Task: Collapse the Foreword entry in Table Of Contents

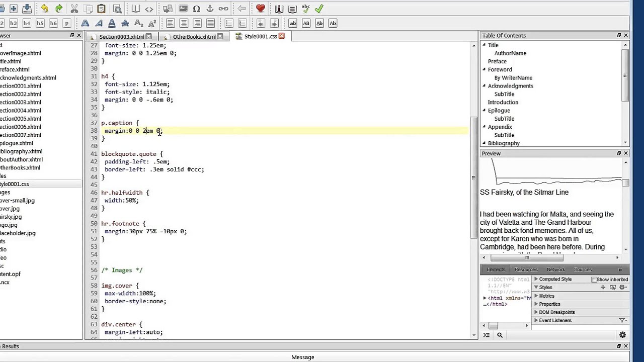Action: 484,70
